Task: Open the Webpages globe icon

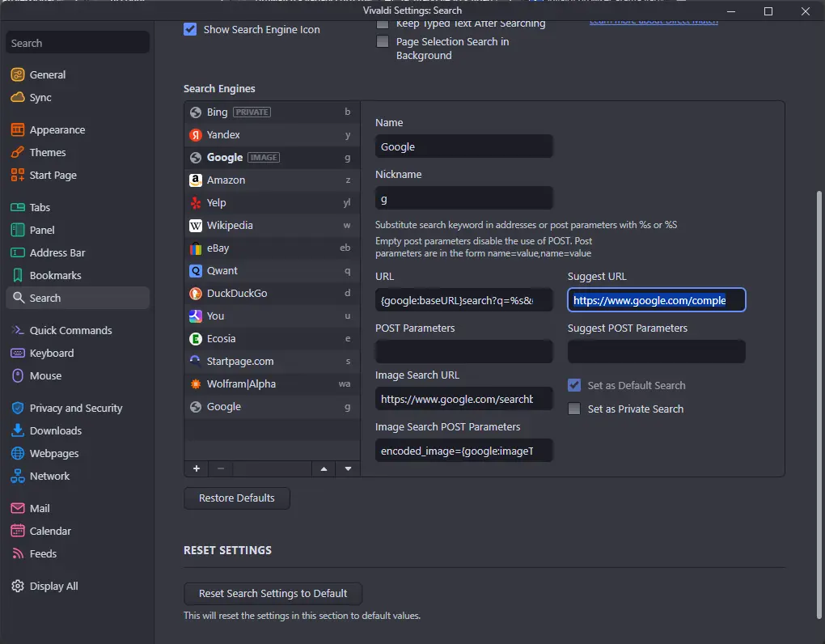Action: coord(17,454)
